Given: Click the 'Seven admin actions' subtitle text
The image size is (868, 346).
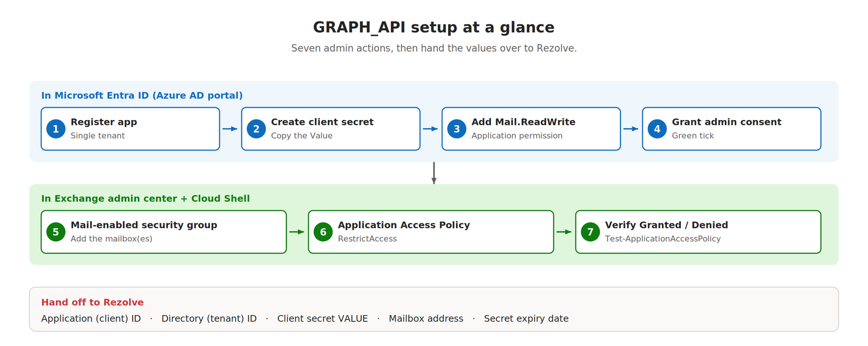Looking at the screenshot, I should click(x=434, y=48).
